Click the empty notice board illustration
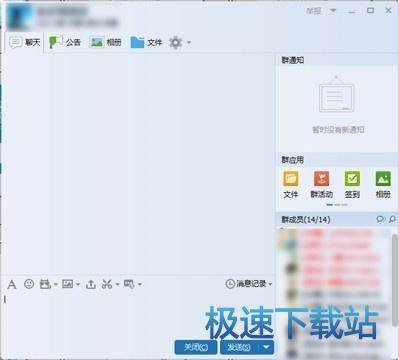Viewport: 399px width, 360px height. (336, 95)
